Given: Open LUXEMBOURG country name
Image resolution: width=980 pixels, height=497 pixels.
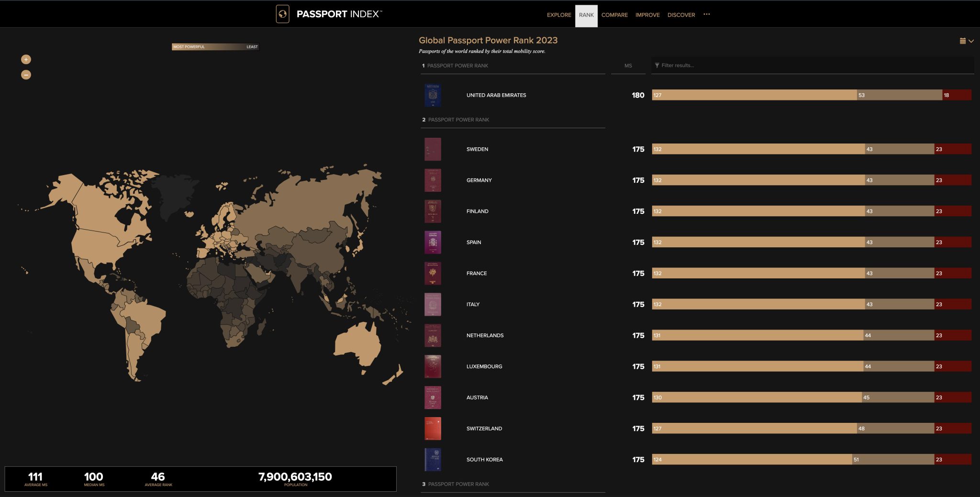Looking at the screenshot, I should [484, 366].
